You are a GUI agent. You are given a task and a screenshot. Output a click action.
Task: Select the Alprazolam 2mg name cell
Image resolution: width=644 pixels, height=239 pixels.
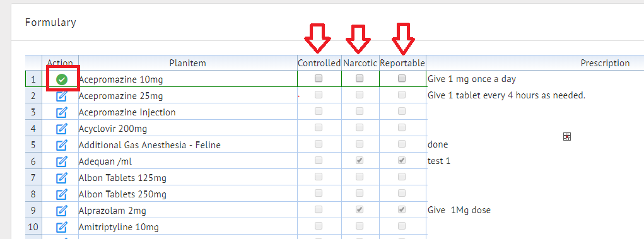(188, 210)
